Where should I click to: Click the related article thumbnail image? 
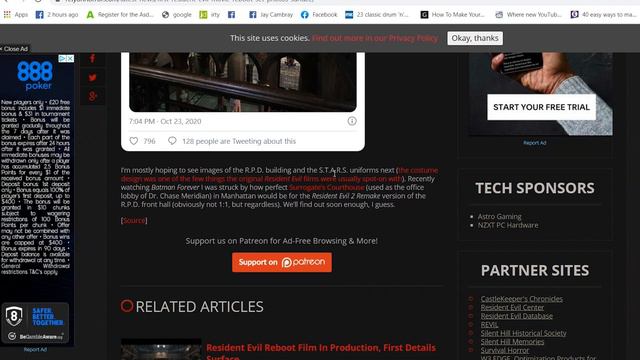point(161,349)
